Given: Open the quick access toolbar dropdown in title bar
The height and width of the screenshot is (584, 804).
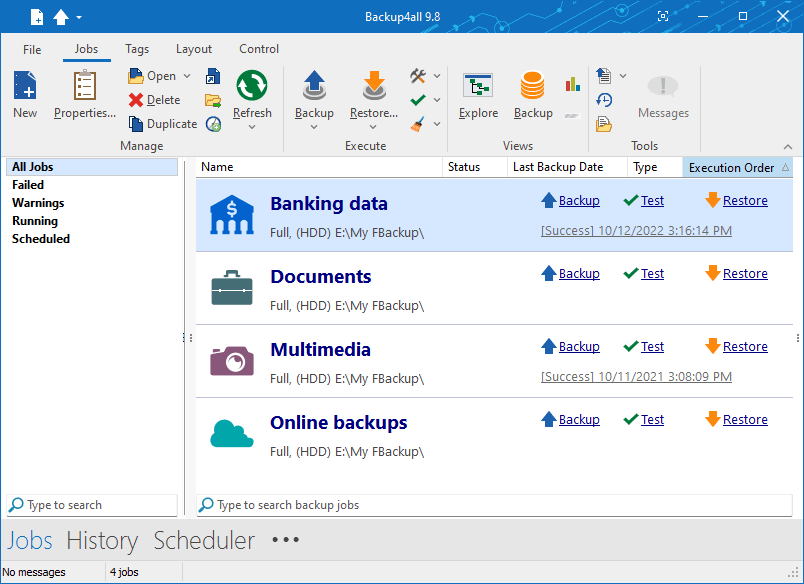Looking at the screenshot, I should [x=79, y=17].
